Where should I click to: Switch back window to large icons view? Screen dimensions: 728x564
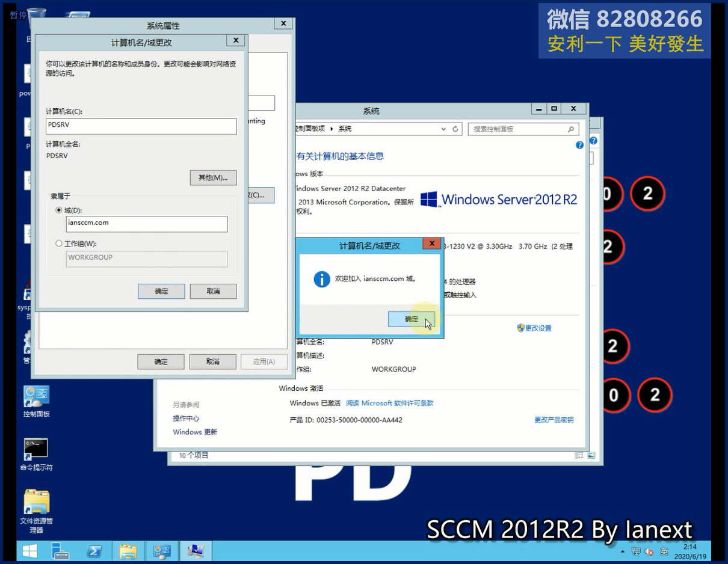pyautogui.click(x=591, y=456)
